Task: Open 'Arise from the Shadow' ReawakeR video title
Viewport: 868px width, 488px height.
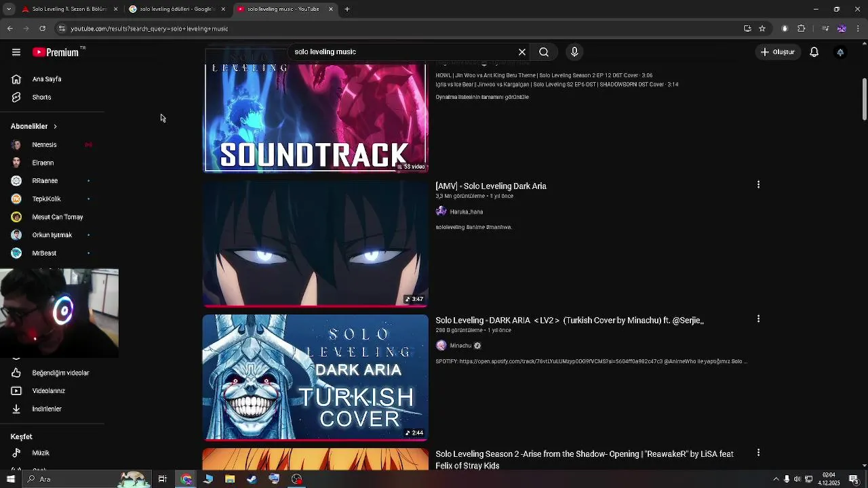Action: [x=585, y=460]
